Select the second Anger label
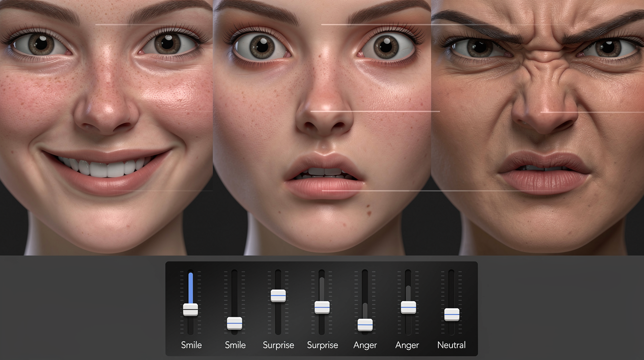 pyautogui.click(x=407, y=345)
